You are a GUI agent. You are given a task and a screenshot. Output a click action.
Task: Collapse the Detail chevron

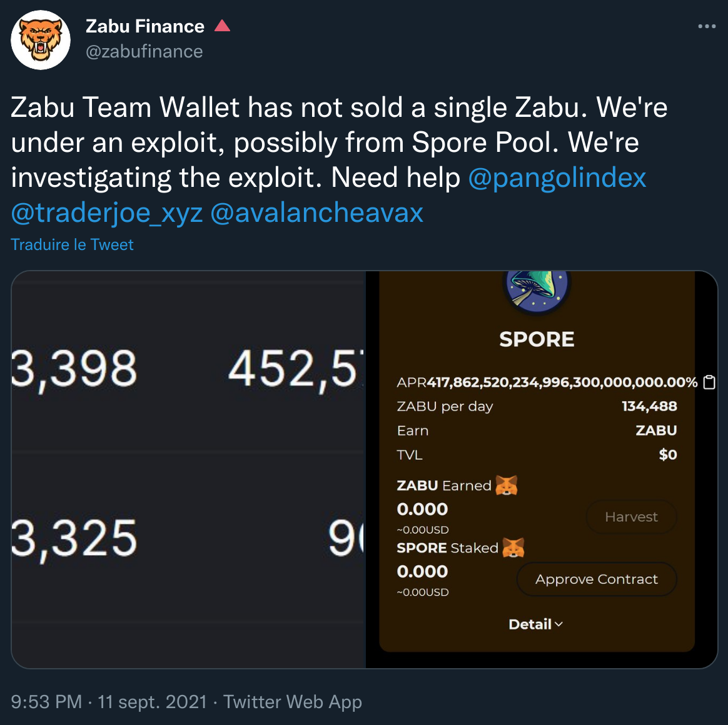coord(559,624)
